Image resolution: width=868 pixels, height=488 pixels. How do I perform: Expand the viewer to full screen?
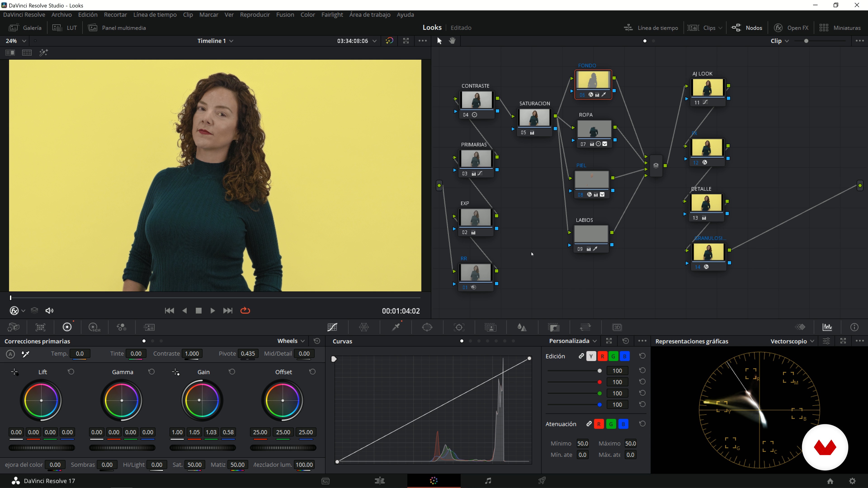tap(406, 41)
